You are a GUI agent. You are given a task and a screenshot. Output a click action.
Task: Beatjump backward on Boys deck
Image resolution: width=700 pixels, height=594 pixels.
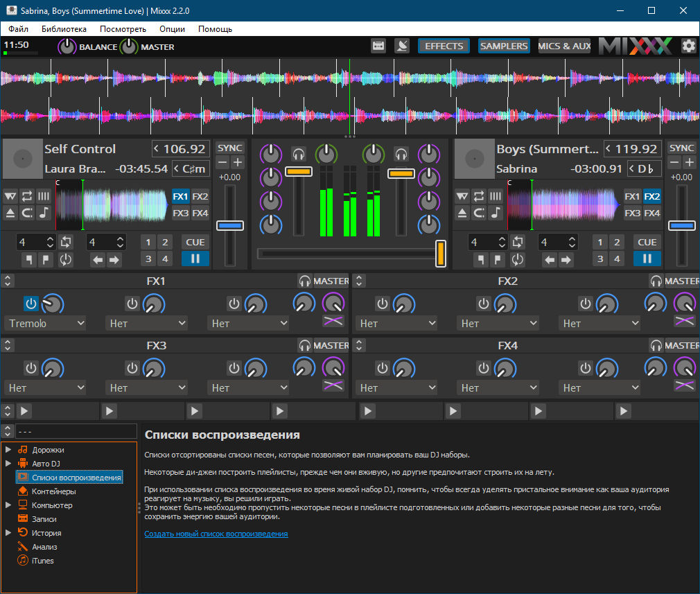[550, 259]
